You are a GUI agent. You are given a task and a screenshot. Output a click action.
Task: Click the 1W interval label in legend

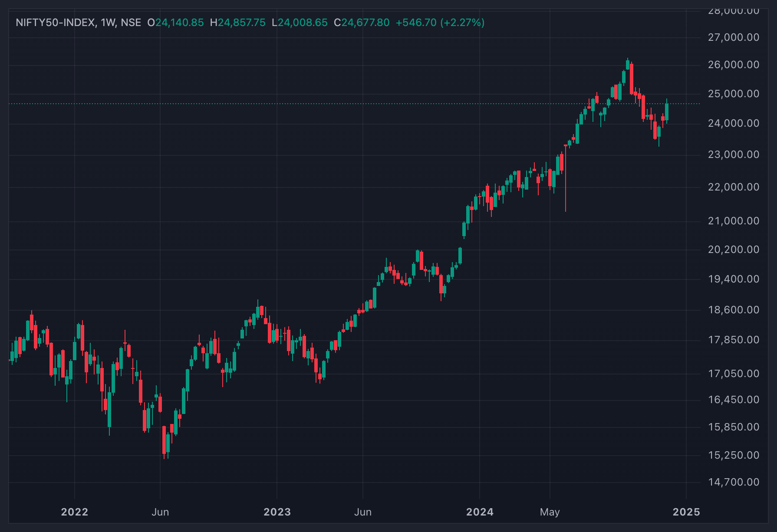[108, 23]
